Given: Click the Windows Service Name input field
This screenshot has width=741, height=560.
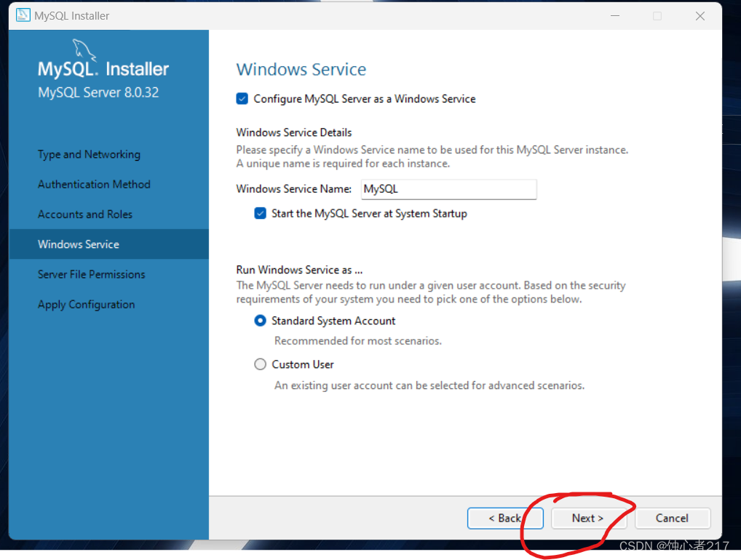Looking at the screenshot, I should (x=448, y=189).
